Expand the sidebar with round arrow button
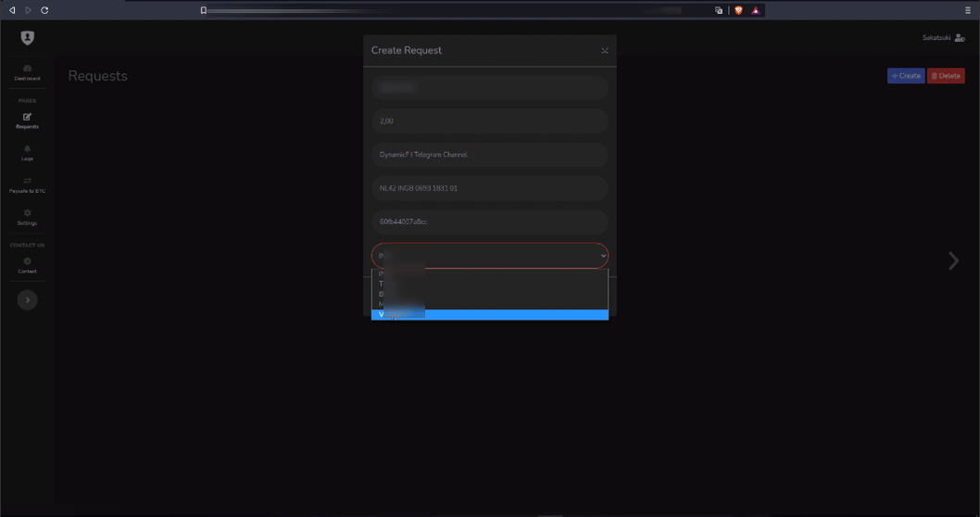This screenshot has width=980, height=517. click(27, 300)
